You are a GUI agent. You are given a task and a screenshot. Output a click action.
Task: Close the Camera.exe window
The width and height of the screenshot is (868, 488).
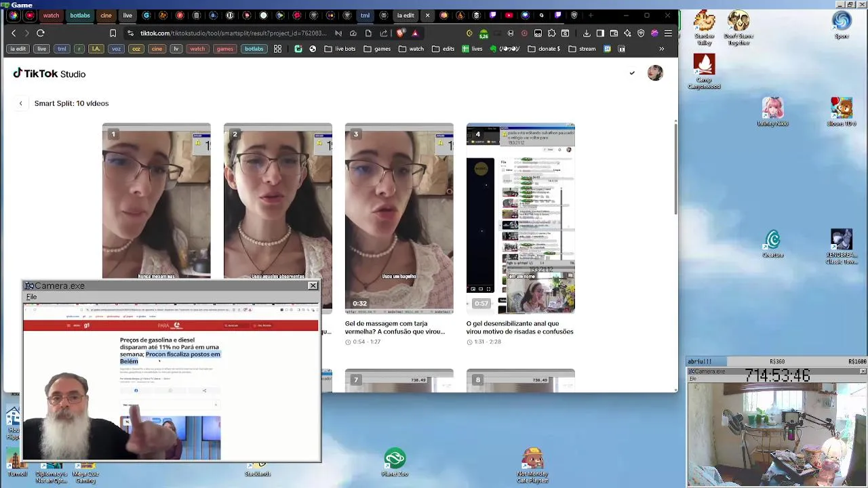coord(313,286)
